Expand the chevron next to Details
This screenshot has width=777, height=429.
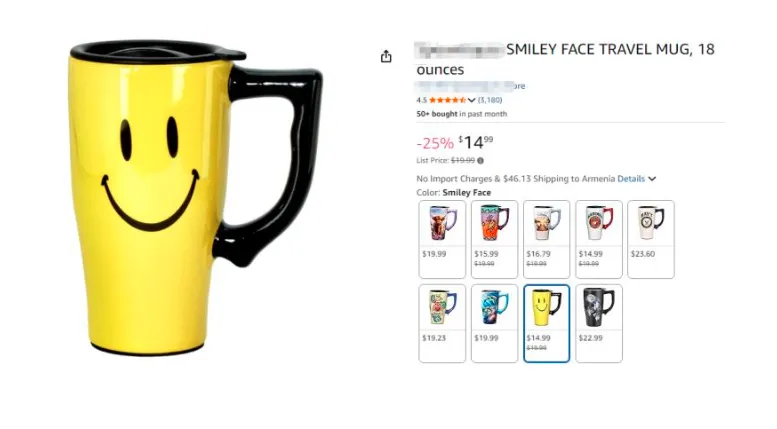[x=652, y=179]
